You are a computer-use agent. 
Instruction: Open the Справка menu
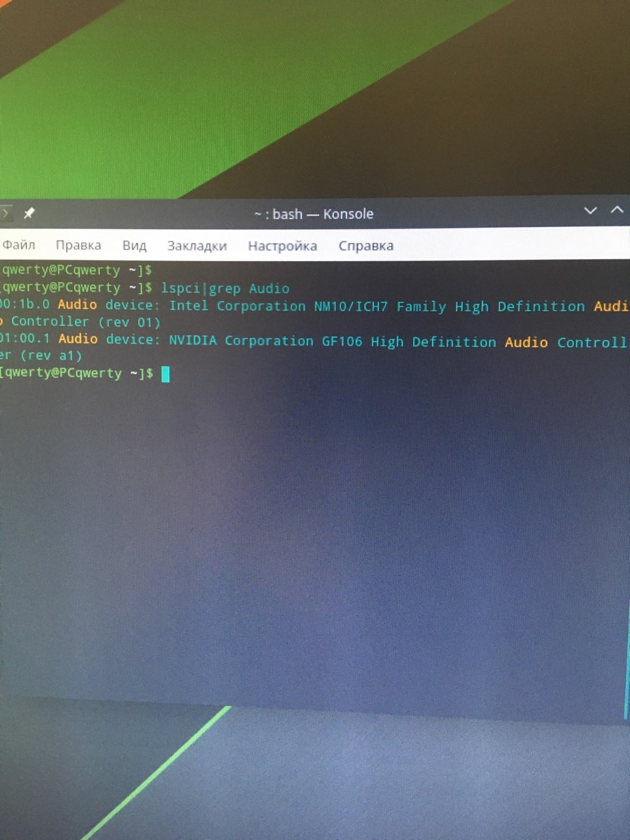[x=366, y=245]
